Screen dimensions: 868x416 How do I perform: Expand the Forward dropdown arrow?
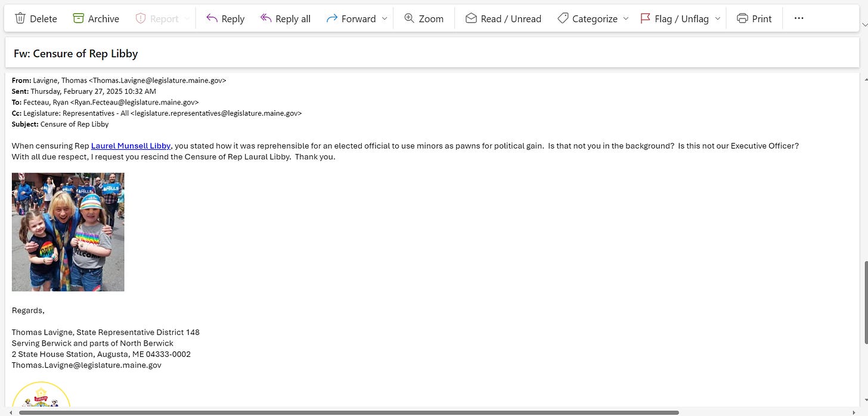pos(385,19)
